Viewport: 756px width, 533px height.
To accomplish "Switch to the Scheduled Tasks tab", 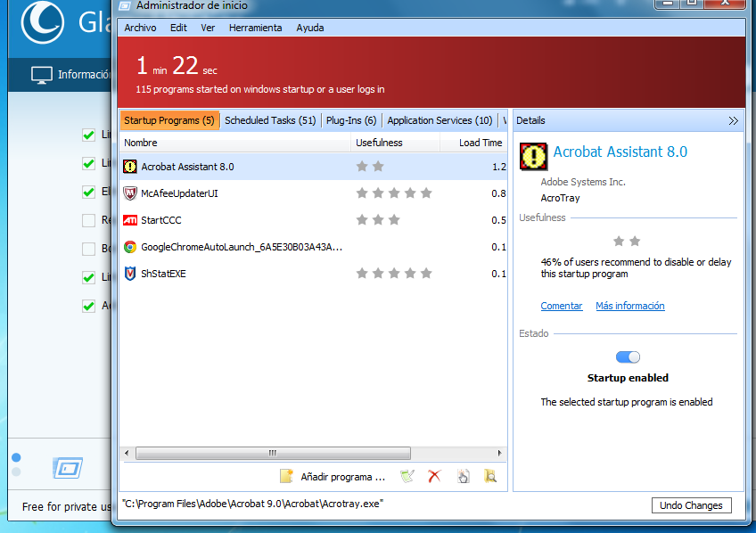I will [x=270, y=120].
